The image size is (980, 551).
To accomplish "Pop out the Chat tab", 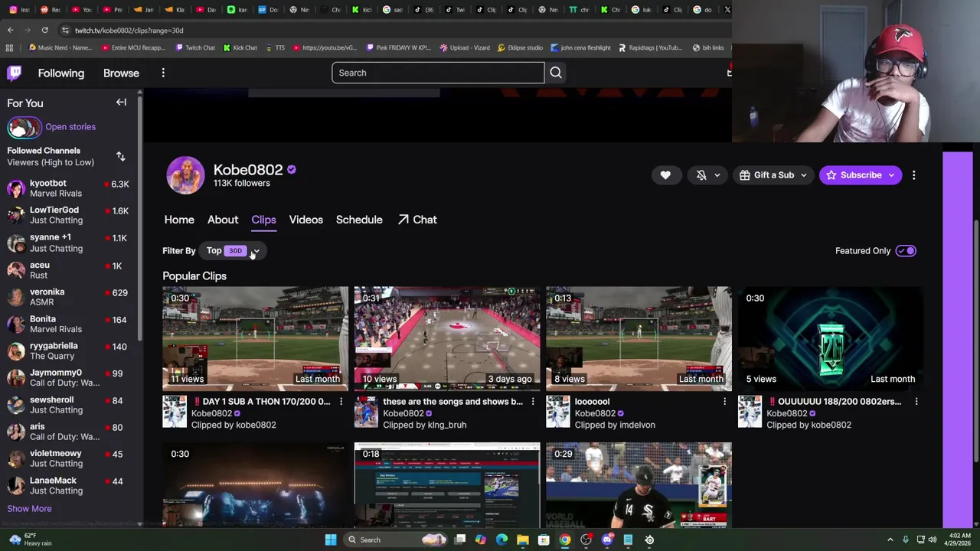I will pos(417,220).
